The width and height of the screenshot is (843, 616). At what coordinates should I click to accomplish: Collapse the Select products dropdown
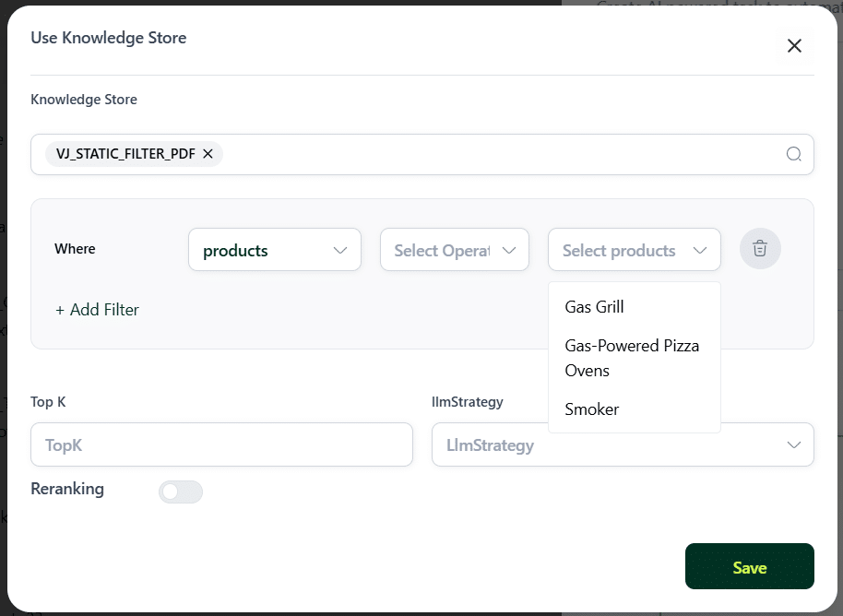click(635, 250)
